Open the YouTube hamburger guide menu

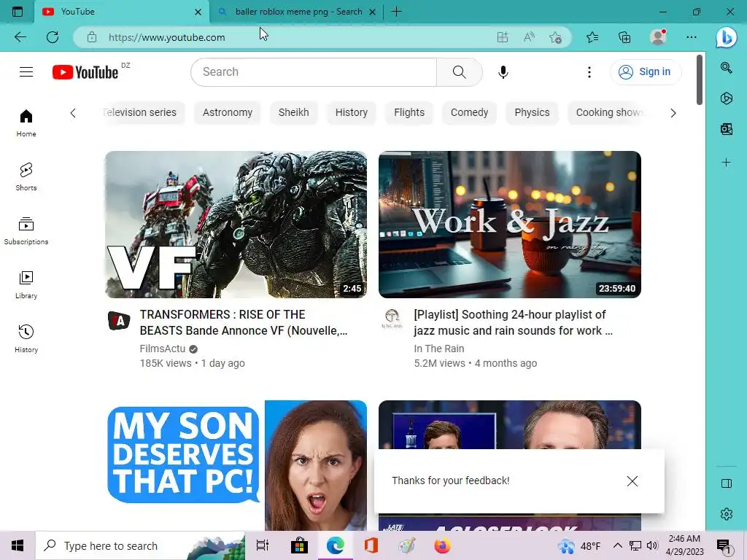[26, 72]
